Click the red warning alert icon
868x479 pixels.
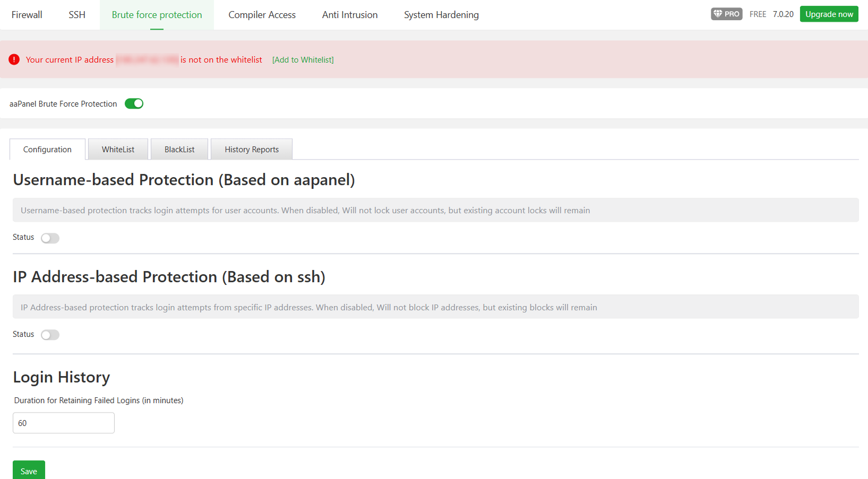click(14, 59)
